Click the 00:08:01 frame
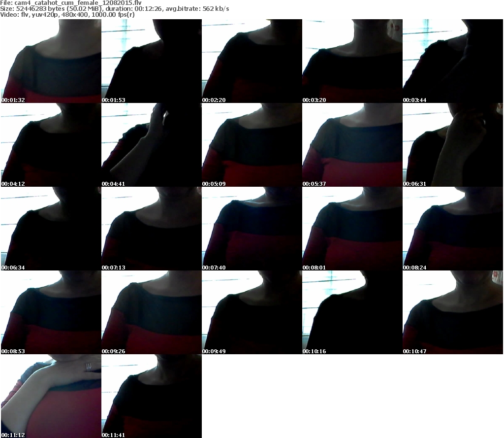The height and width of the screenshot is (438, 504). tap(352, 229)
